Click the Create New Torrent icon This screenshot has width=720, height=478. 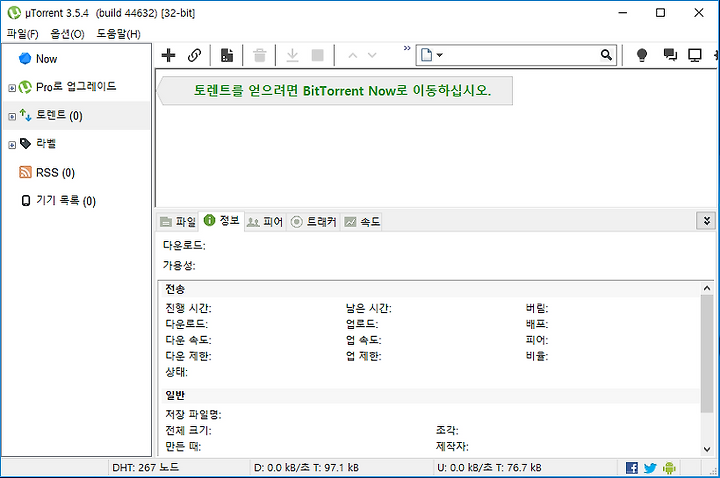point(227,55)
